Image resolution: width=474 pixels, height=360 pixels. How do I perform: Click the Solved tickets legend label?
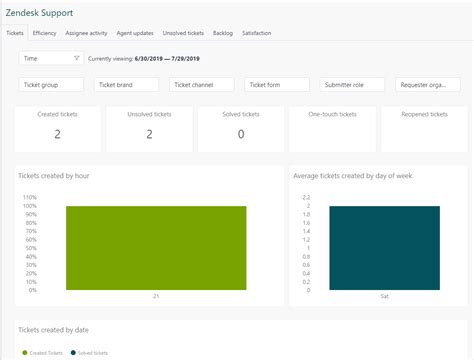coord(93,353)
